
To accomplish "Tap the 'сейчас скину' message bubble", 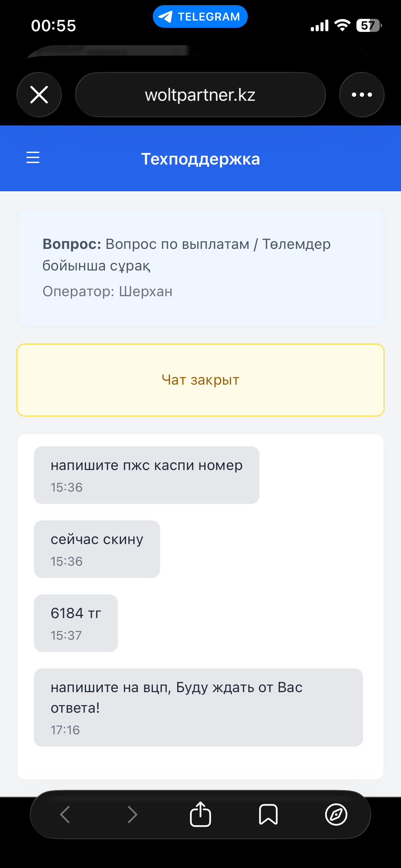I will coord(97,549).
